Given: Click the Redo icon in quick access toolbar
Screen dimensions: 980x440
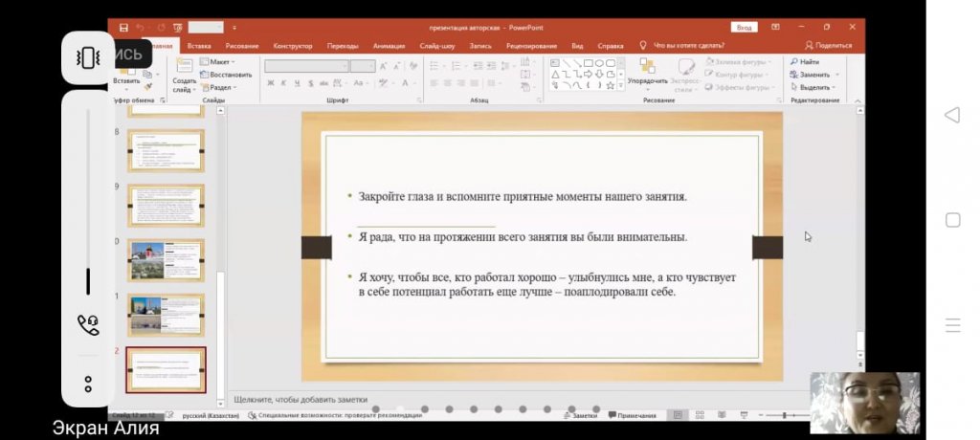Looking at the screenshot, I should [x=161, y=28].
